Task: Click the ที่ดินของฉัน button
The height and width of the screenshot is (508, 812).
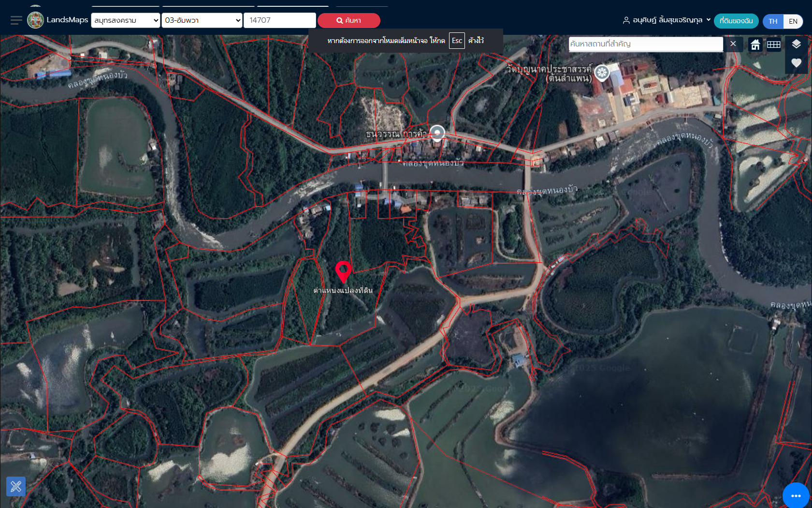Action: [x=736, y=21]
